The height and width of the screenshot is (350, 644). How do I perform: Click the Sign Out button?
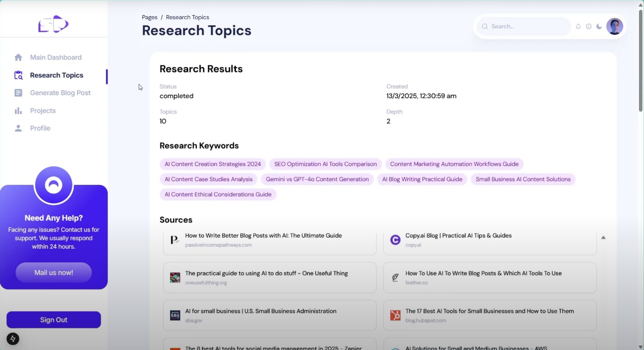54,320
